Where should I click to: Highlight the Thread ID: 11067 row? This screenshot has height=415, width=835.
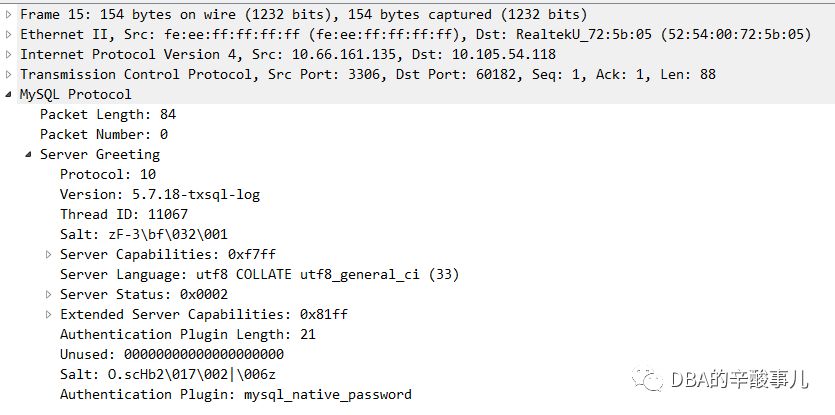coord(123,214)
